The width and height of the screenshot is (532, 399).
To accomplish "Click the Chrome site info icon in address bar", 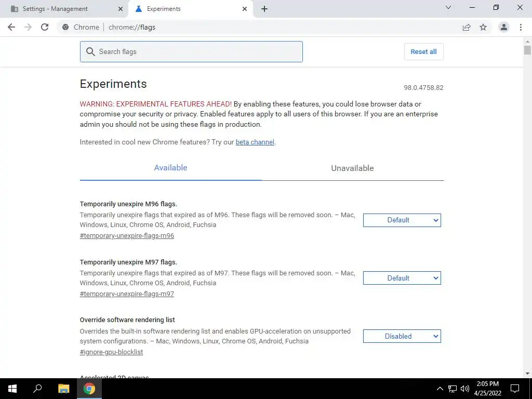I will click(65, 27).
